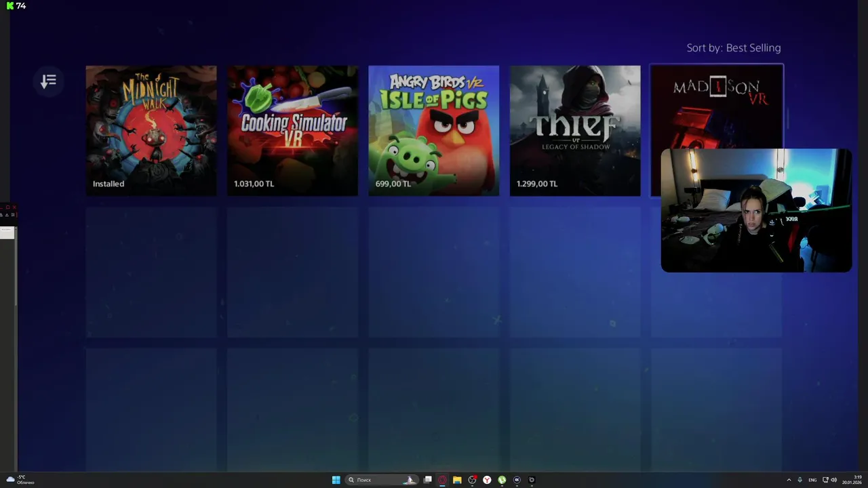Switch the ENG input language

point(812,480)
